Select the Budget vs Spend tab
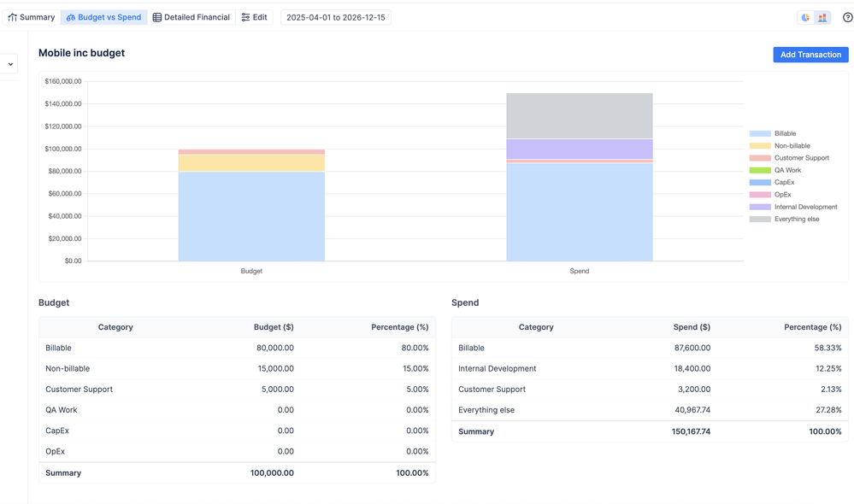The width and height of the screenshot is (854, 504). [104, 17]
